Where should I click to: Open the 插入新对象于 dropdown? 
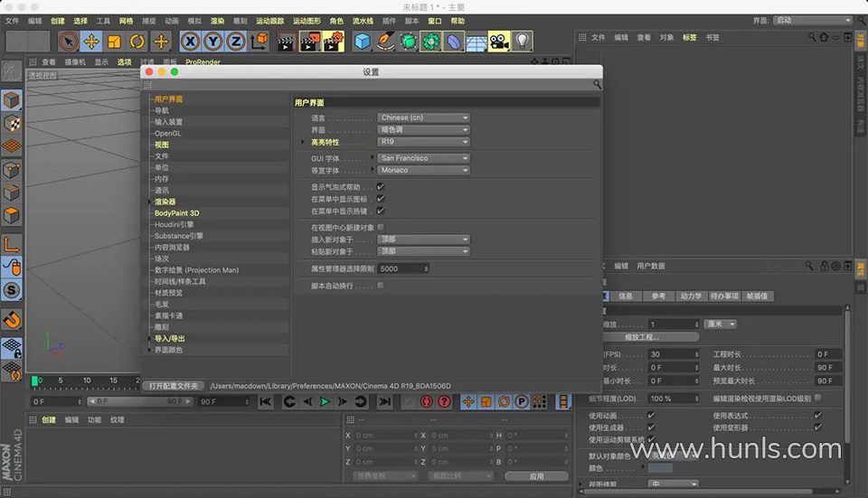[423, 239]
